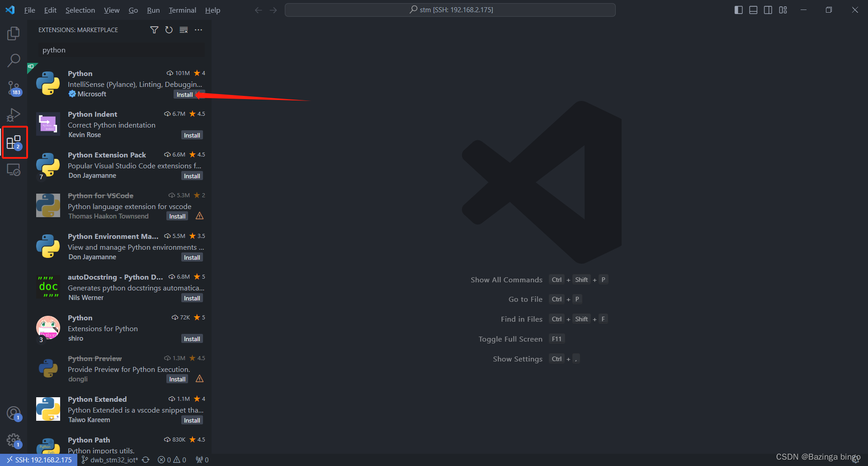Screen dimensions: 868x466
Task: Open the Edit menu
Action: point(50,10)
